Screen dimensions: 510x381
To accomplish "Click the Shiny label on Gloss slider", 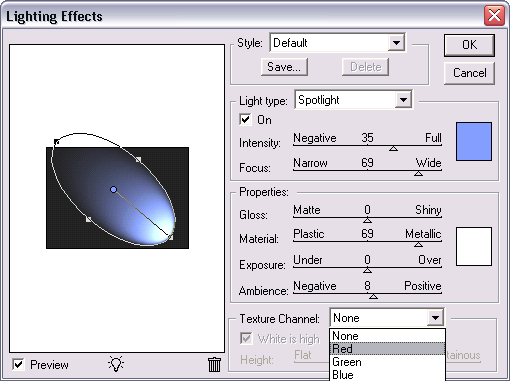I will click(x=428, y=210).
